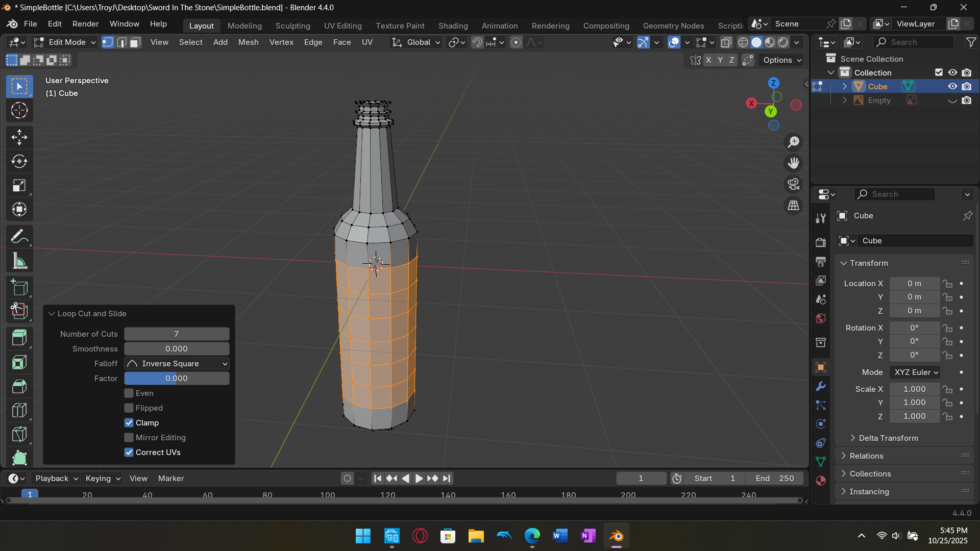Pick the Add Cube tool
This screenshot has width=980, height=551.
coord(19,288)
